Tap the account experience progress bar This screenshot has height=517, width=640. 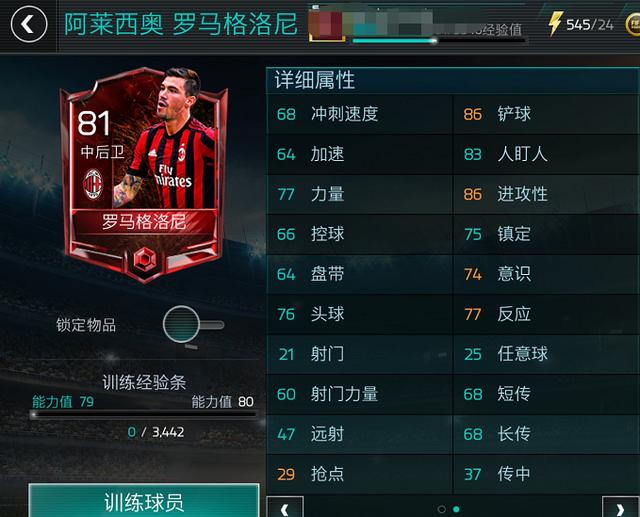[439, 40]
